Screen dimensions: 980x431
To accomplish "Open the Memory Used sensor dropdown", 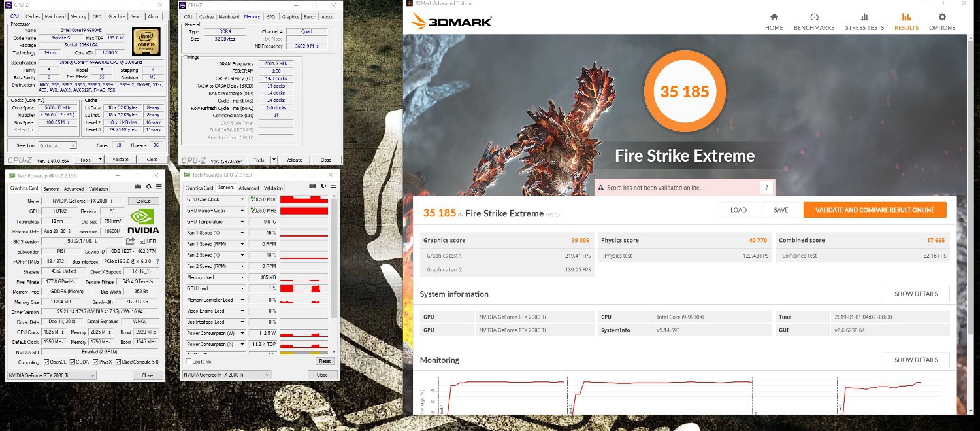I will click(x=242, y=277).
